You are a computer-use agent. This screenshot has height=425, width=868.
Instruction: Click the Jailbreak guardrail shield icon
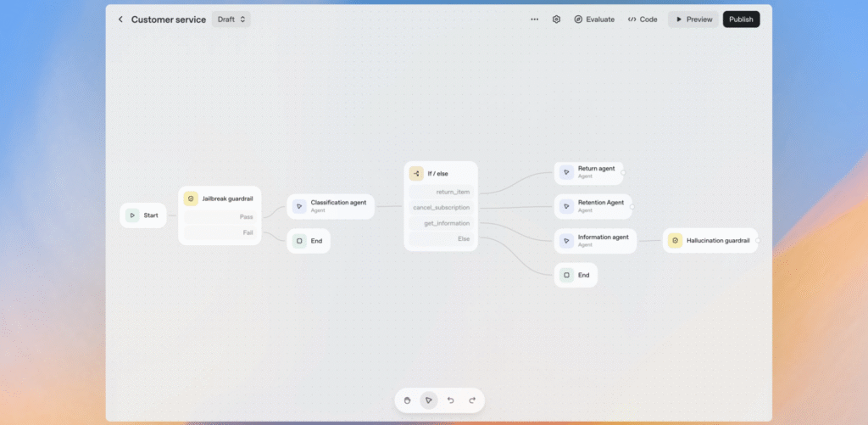[192, 199]
